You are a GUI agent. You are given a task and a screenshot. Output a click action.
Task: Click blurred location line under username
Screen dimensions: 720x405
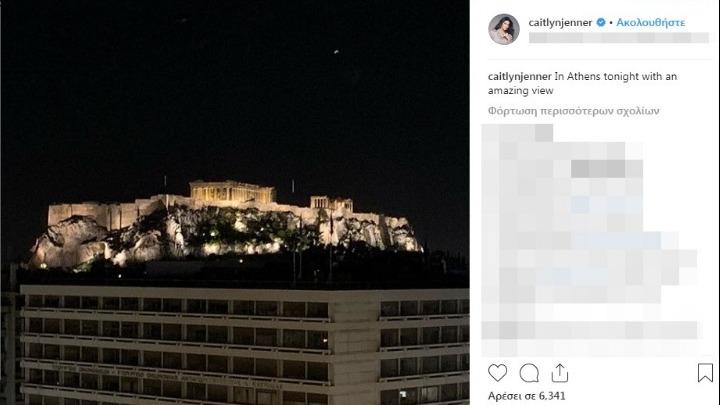click(619, 38)
